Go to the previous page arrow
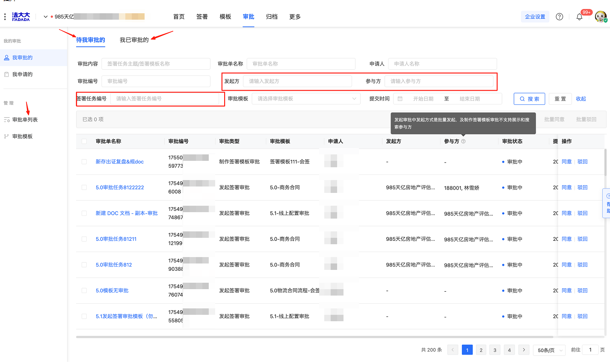Screen dimensions: 610x364 (453, 350)
